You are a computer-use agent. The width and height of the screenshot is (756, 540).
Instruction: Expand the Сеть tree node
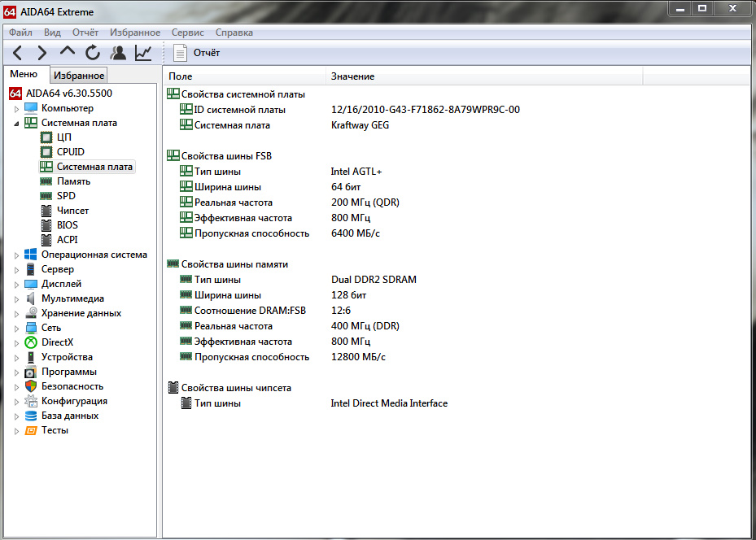16,329
